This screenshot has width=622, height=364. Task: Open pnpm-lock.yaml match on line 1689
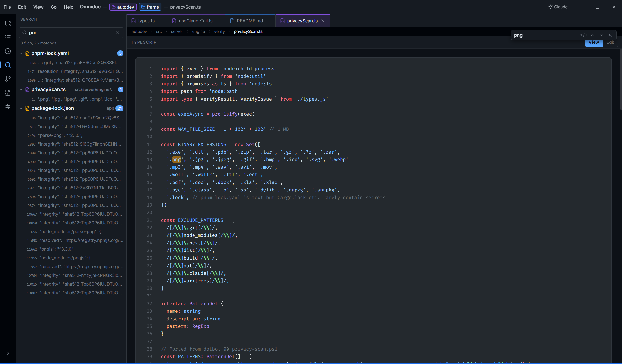pos(71,80)
